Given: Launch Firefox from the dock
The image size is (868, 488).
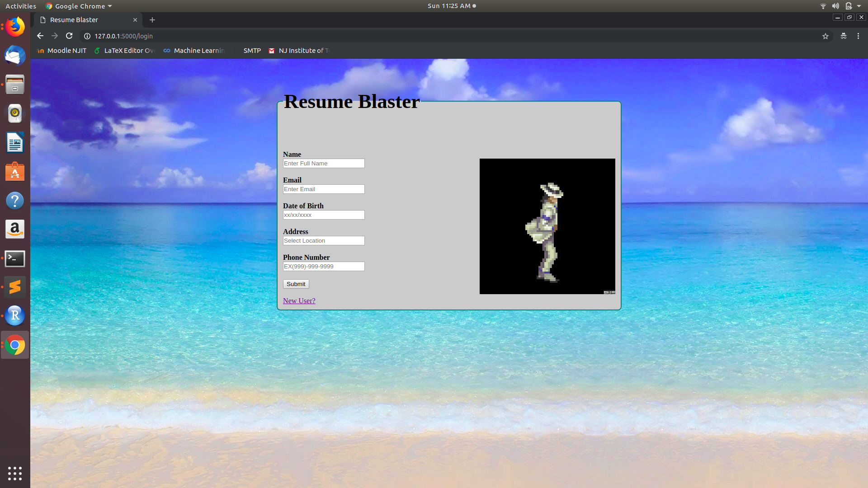Looking at the screenshot, I should click(15, 27).
